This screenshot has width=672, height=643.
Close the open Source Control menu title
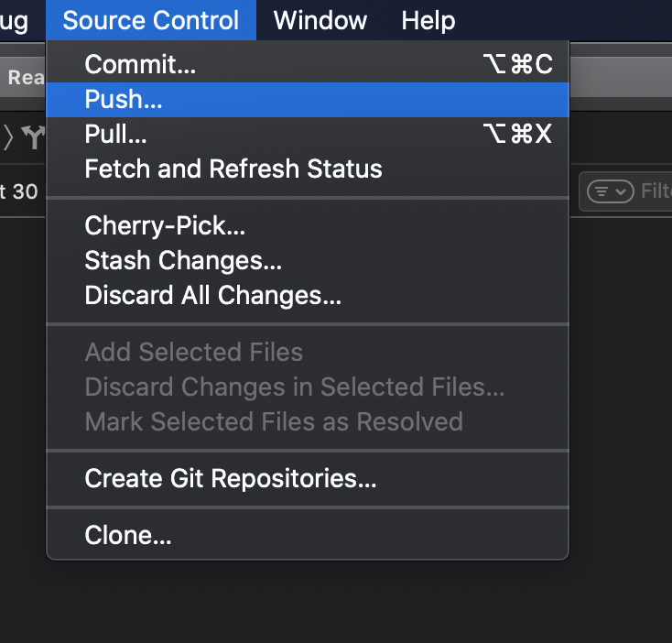click(151, 20)
